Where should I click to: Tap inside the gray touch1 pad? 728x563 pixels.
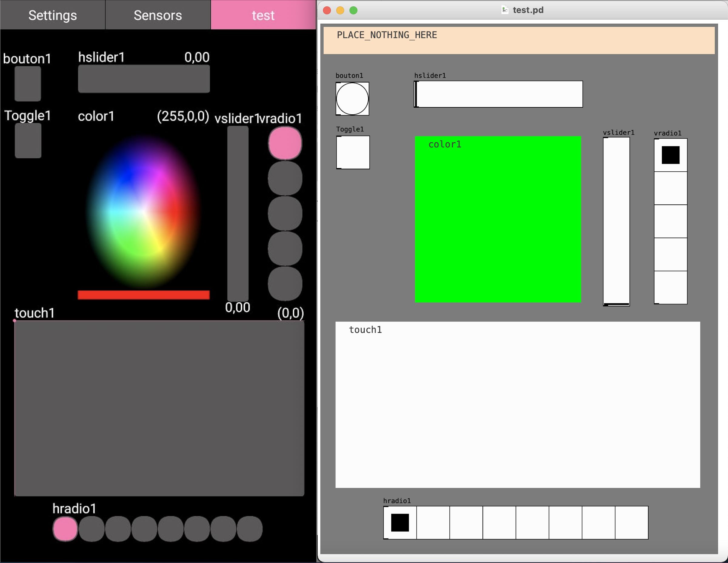point(159,409)
